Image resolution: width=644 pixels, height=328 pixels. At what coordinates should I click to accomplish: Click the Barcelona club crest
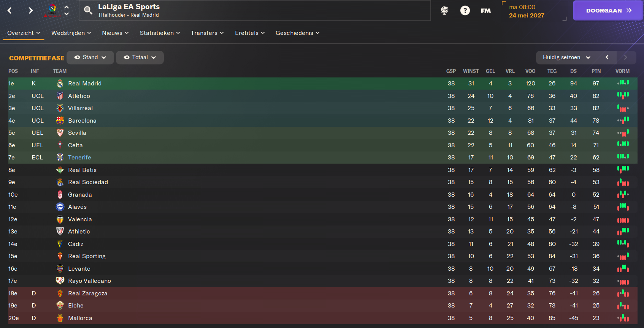pyautogui.click(x=60, y=121)
